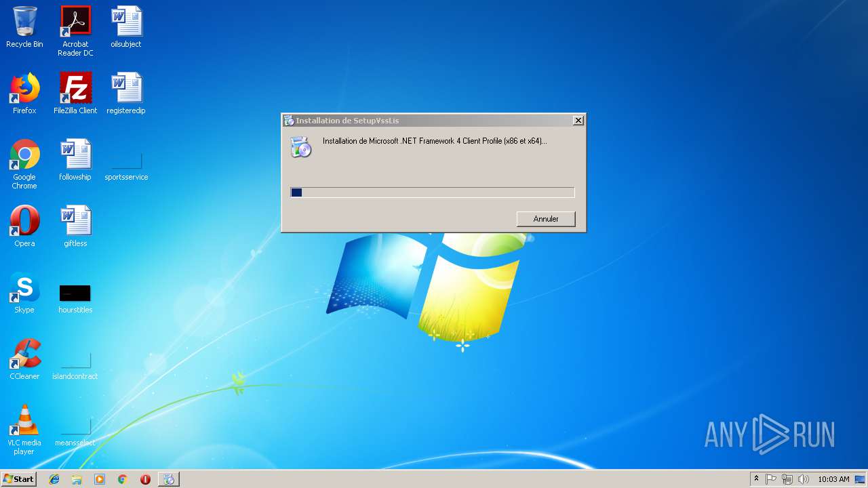Open the registeredip Word document

coord(126,94)
